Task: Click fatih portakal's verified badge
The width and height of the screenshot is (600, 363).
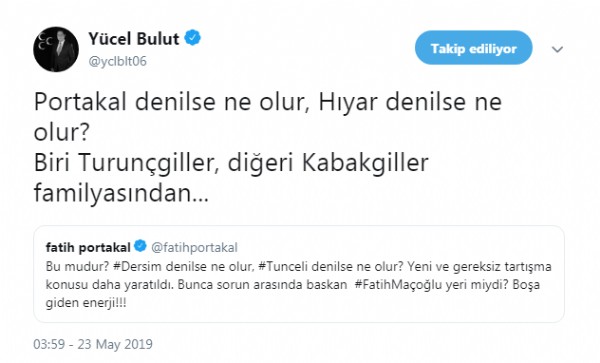Action: (140, 246)
